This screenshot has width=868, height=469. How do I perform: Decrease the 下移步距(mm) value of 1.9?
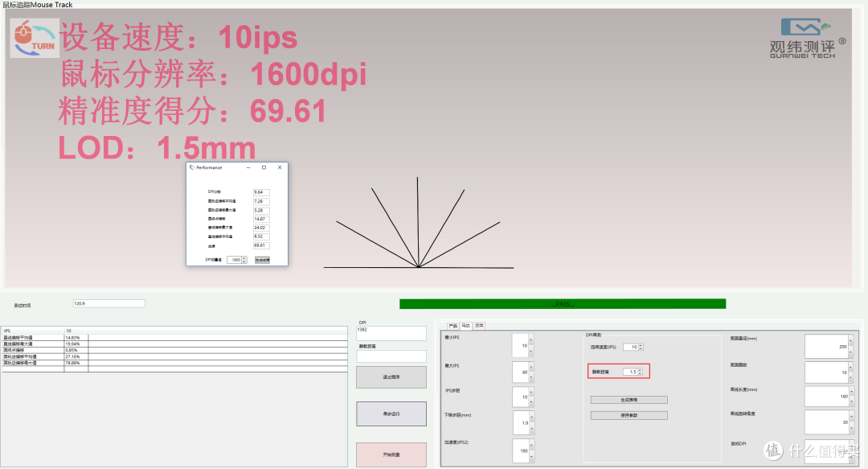tap(531, 429)
